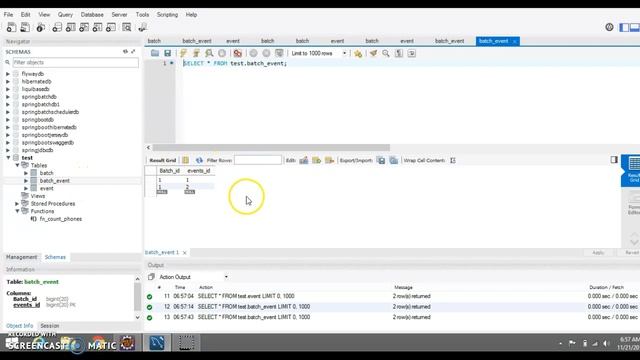Toggle the sidebar panel at top right
Viewport: 640px width, 360px height.
[x=624, y=27]
